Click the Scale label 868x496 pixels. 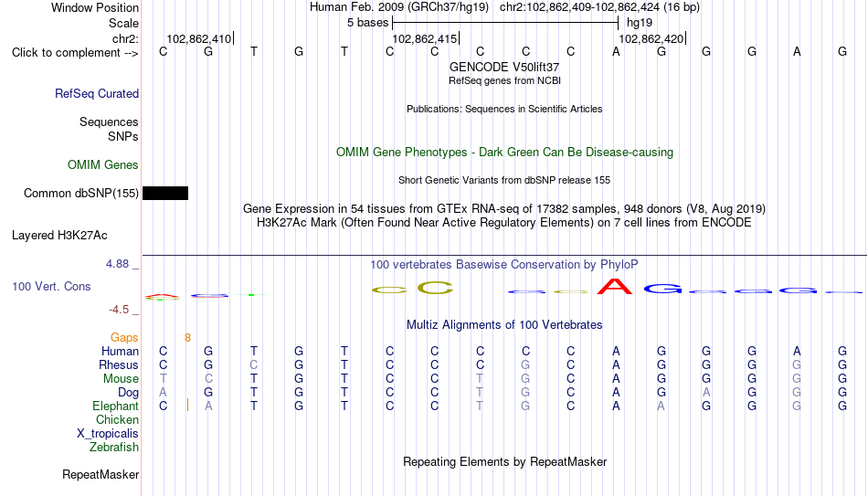click(x=123, y=23)
